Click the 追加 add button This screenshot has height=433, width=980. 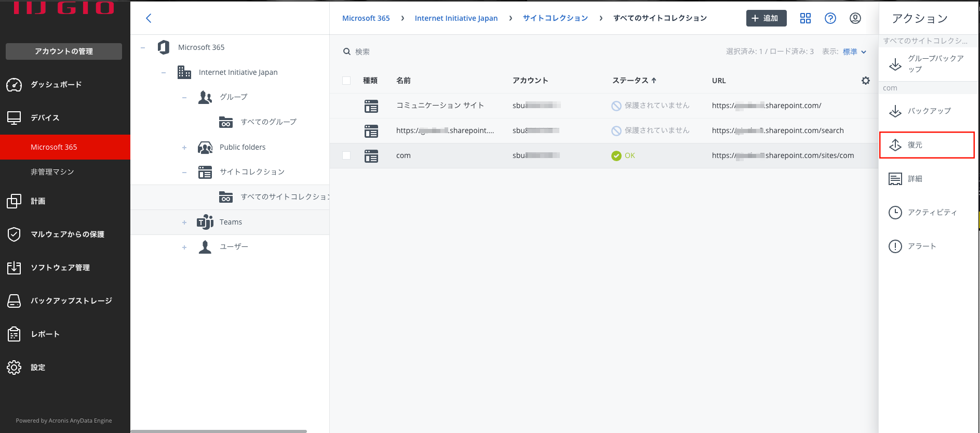point(766,18)
